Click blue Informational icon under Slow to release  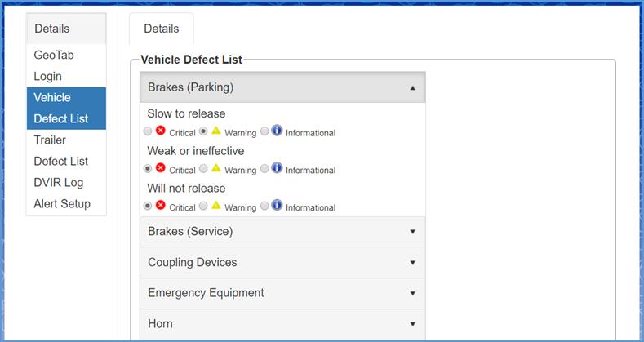(x=277, y=131)
